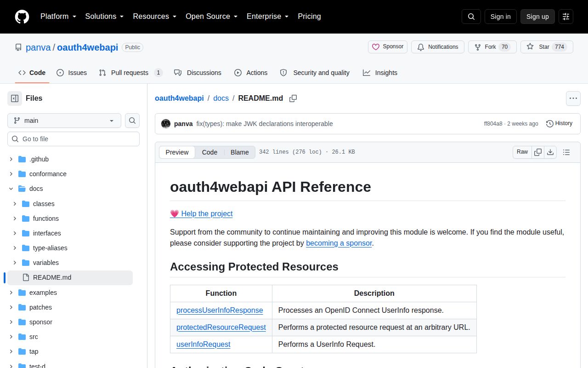The width and height of the screenshot is (588, 368).
Task: Switch to the Code repository tab
Action: click(x=32, y=73)
